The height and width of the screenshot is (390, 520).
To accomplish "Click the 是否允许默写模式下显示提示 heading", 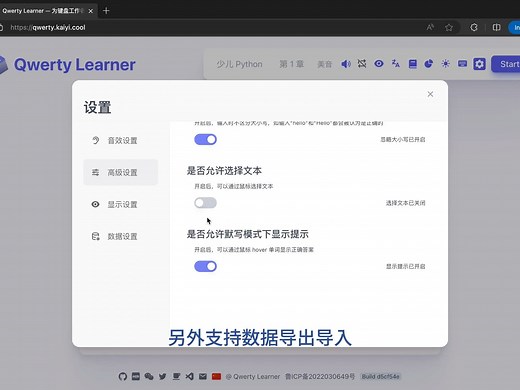I will click(x=247, y=234).
